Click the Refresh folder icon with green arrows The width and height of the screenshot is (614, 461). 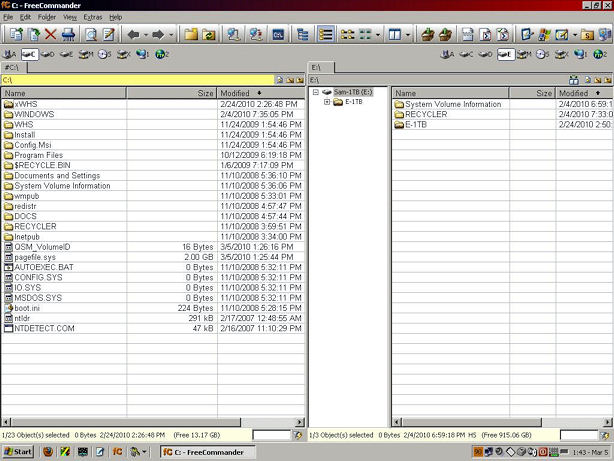tap(209, 34)
